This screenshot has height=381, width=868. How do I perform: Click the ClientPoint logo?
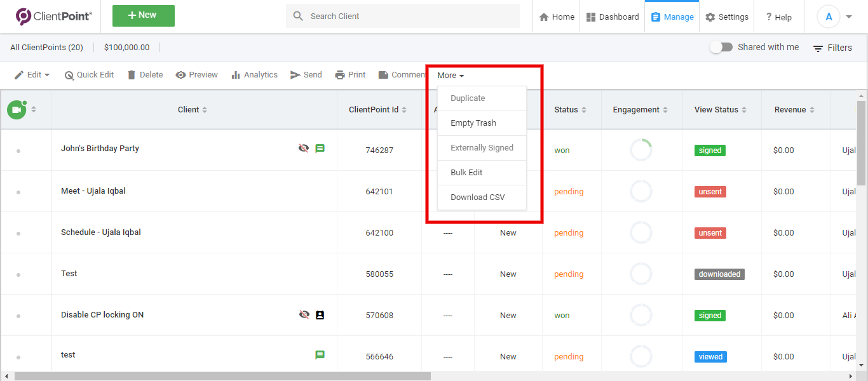(53, 17)
